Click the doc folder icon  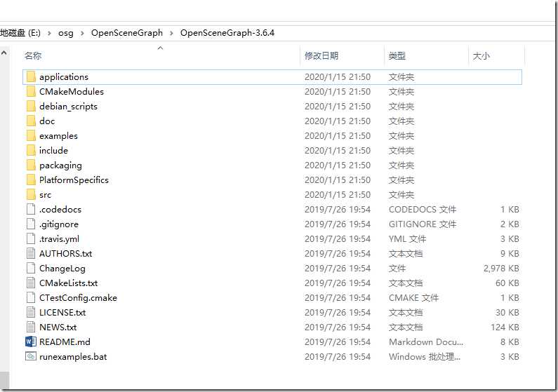pyautogui.click(x=31, y=121)
